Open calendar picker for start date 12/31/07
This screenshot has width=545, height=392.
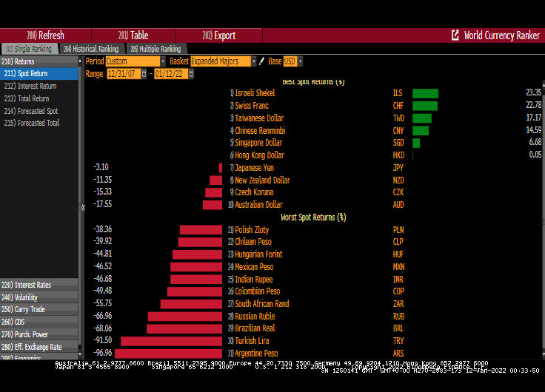144,74
